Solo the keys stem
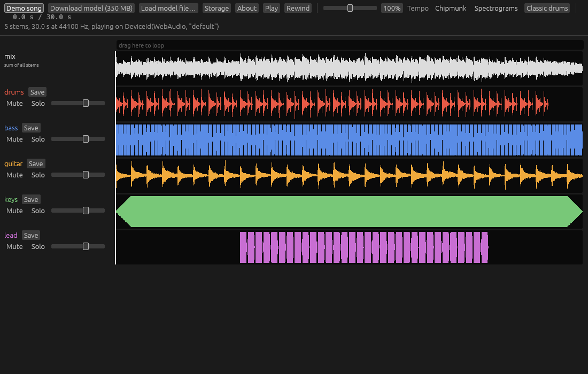Viewport: 588px width, 374px height. click(38, 211)
